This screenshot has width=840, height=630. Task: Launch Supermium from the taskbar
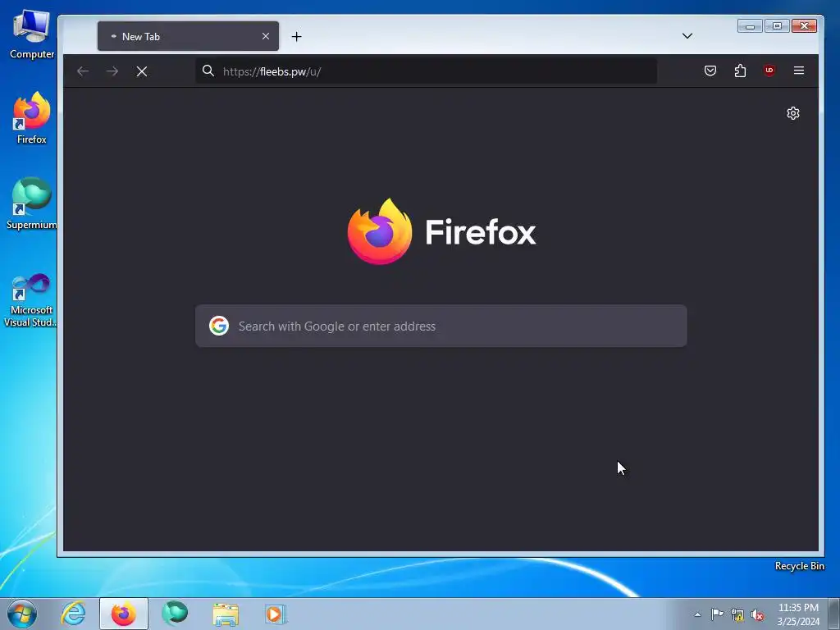pyautogui.click(x=175, y=614)
